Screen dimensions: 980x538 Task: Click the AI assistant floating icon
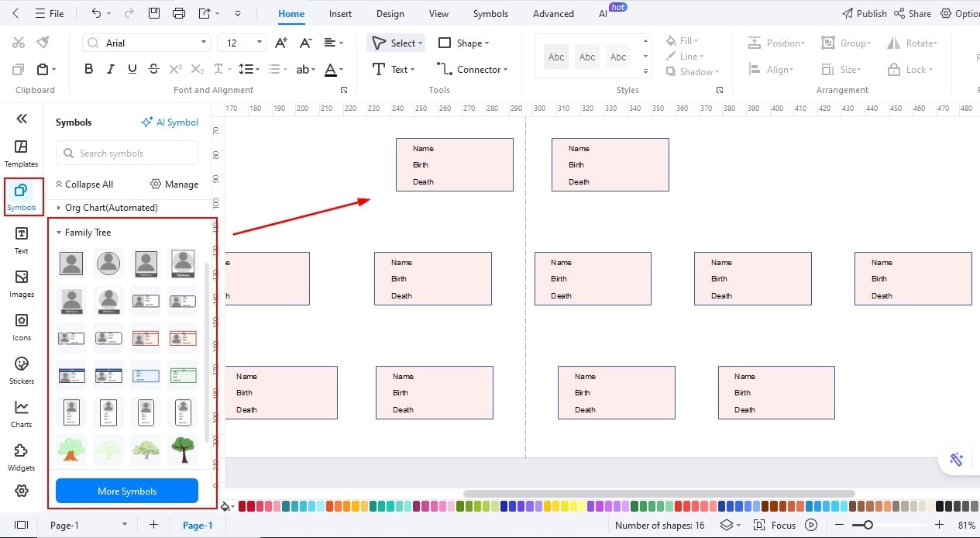point(957,459)
